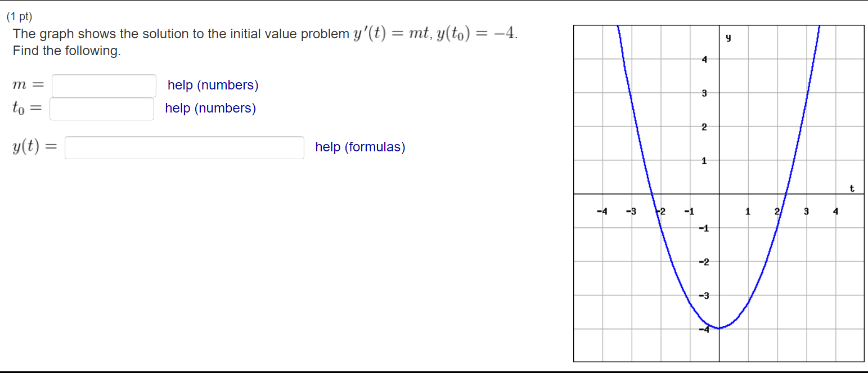The width and height of the screenshot is (868, 373).
Task: Click the "Find the following." instruction text
Action: [x=67, y=51]
